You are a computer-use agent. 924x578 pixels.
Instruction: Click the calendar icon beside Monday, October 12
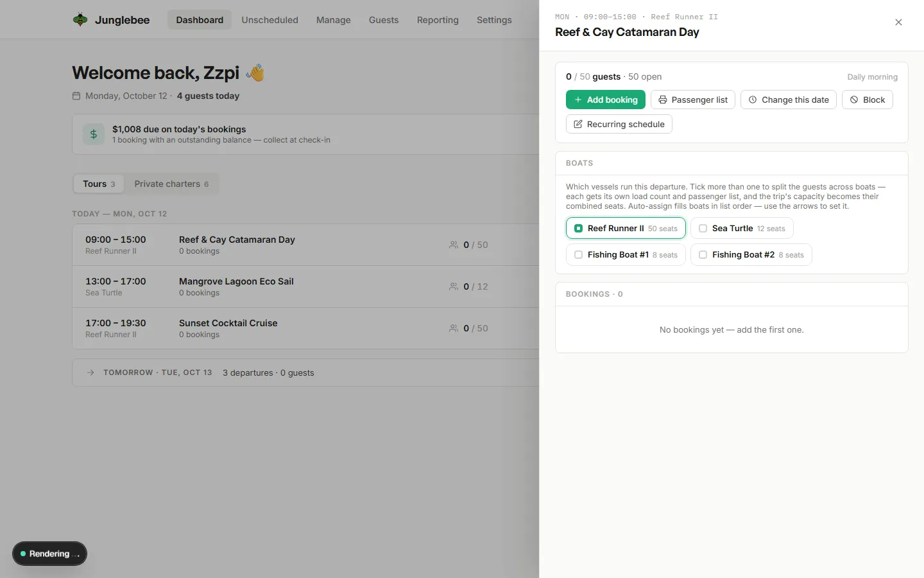click(x=76, y=96)
